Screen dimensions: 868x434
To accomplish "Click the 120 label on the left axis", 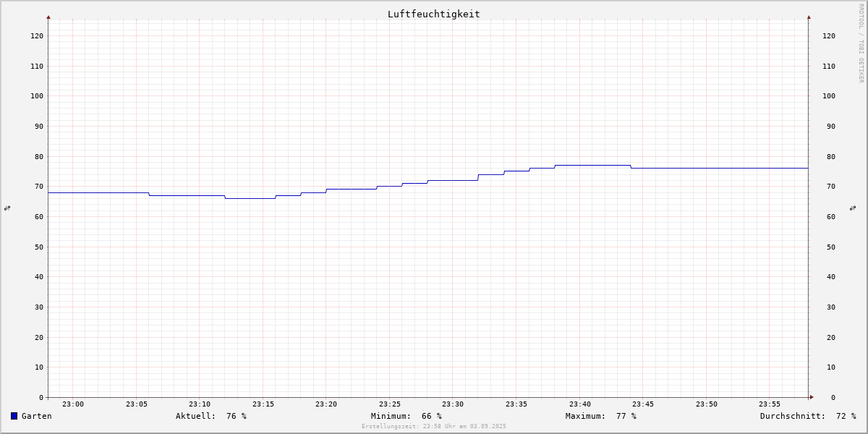I will (x=36, y=35).
